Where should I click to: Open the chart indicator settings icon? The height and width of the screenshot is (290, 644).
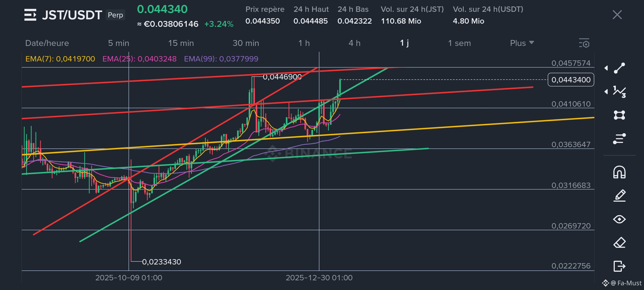pos(584,43)
